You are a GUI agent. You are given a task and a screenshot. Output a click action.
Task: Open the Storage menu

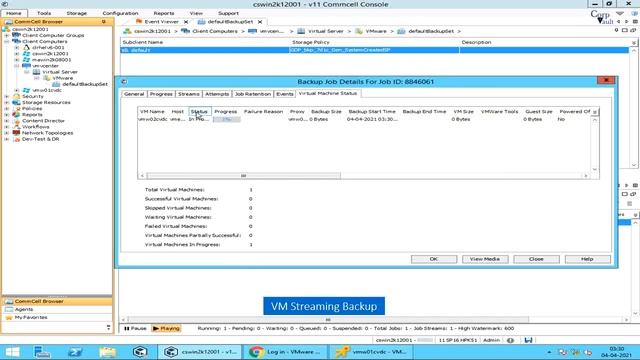coord(77,13)
